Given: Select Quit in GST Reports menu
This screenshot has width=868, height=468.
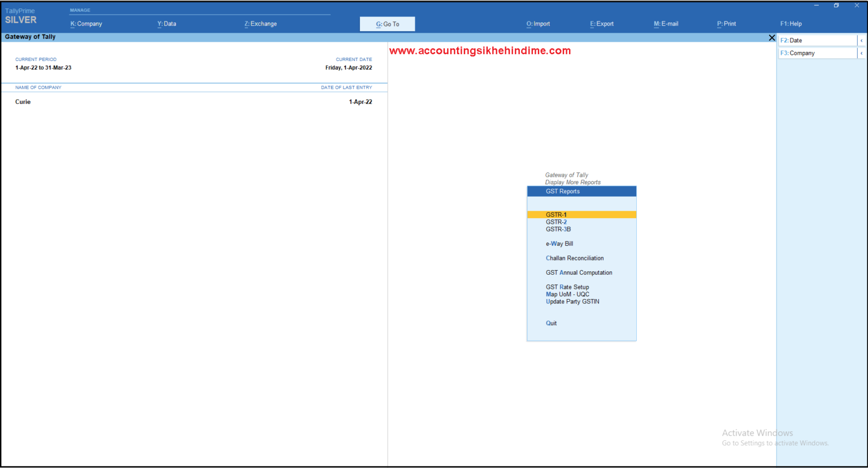Looking at the screenshot, I should click(x=551, y=323).
